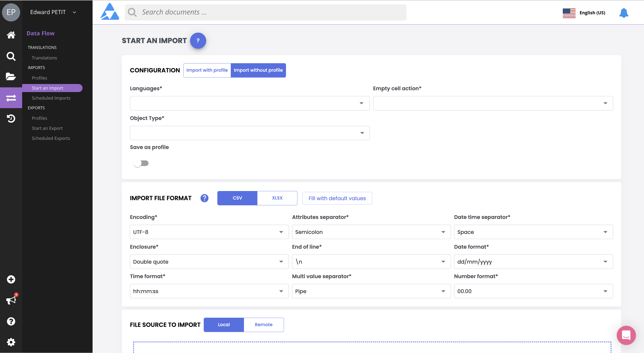Viewport: 644px width, 353px height.
Task: Toggle the Save as profile switch
Action: point(141,163)
